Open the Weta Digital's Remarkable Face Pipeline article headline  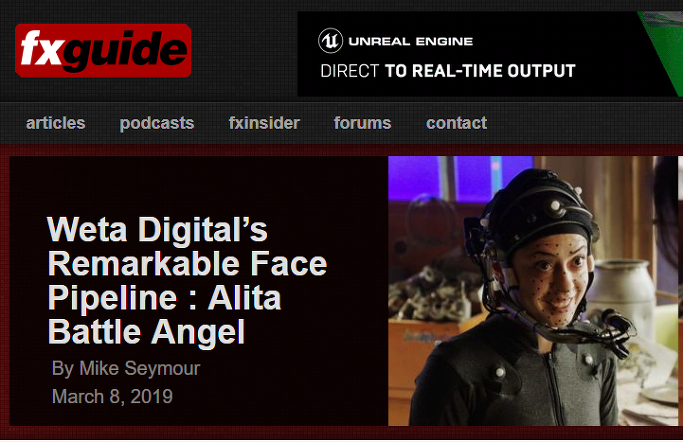pos(187,280)
